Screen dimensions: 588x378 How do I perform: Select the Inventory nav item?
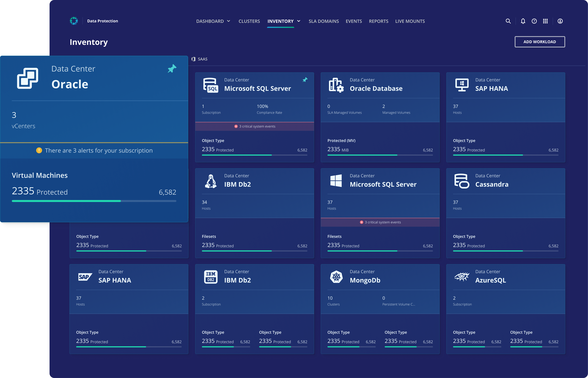point(280,21)
